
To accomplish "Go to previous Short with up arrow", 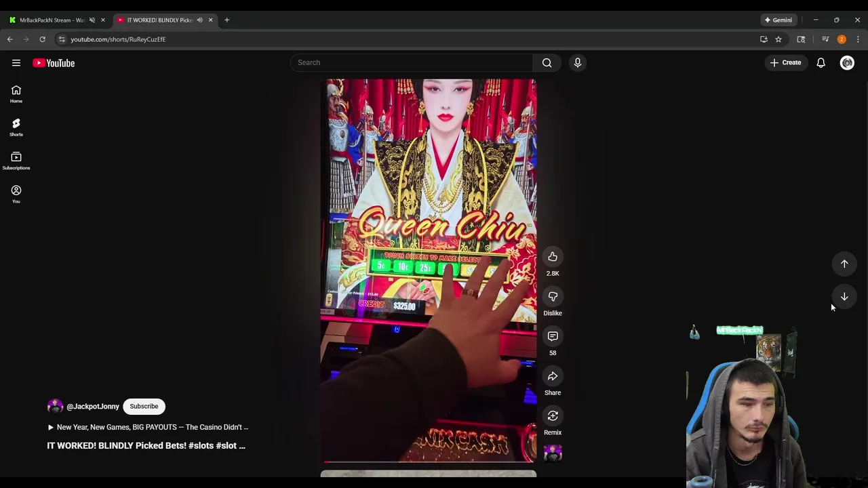I will (844, 264).
